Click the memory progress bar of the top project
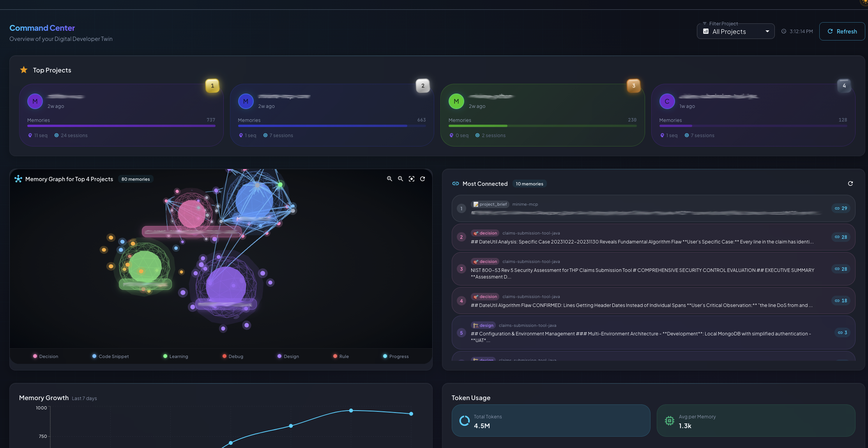The height and width of the screenshot is (448, 868). point(121,125)
